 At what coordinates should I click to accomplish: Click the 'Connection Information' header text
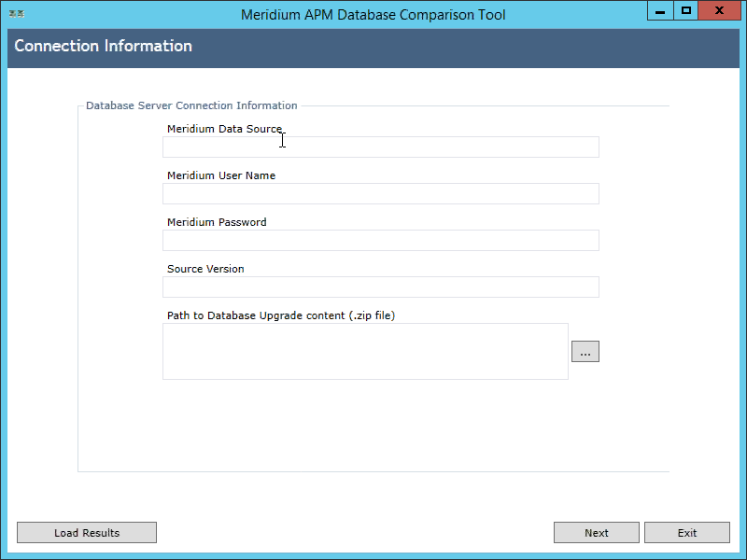(104, 46)
